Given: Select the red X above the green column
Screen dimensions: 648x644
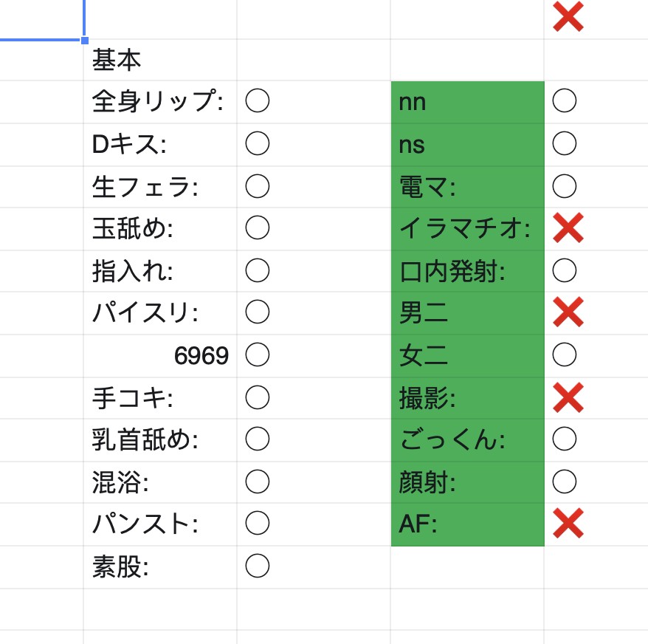Looking at the screenshot, I should pyautogui.click(x=568, y=16).
